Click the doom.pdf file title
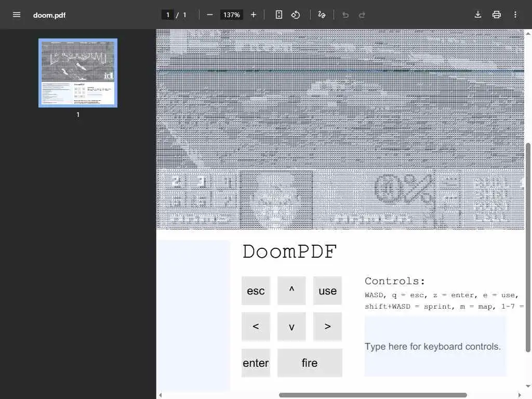This screenshot has height=399, width=532. coord(49,15)
